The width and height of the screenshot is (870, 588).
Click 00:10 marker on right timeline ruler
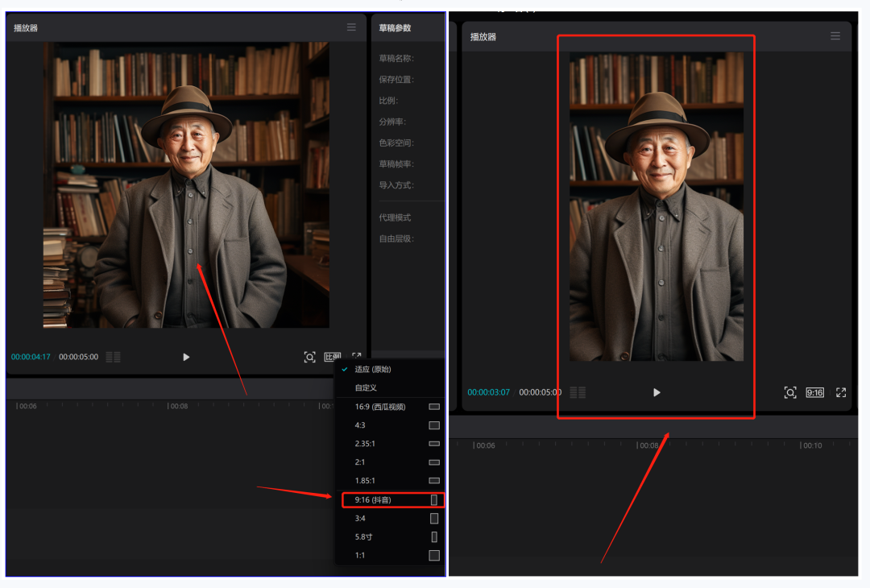[x=811, y=445]
